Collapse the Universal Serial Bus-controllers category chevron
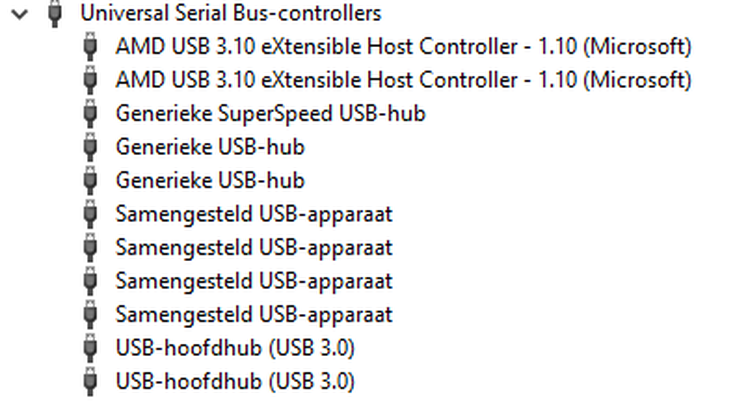This screenshot has height=402, width=748. coord(20,14)
